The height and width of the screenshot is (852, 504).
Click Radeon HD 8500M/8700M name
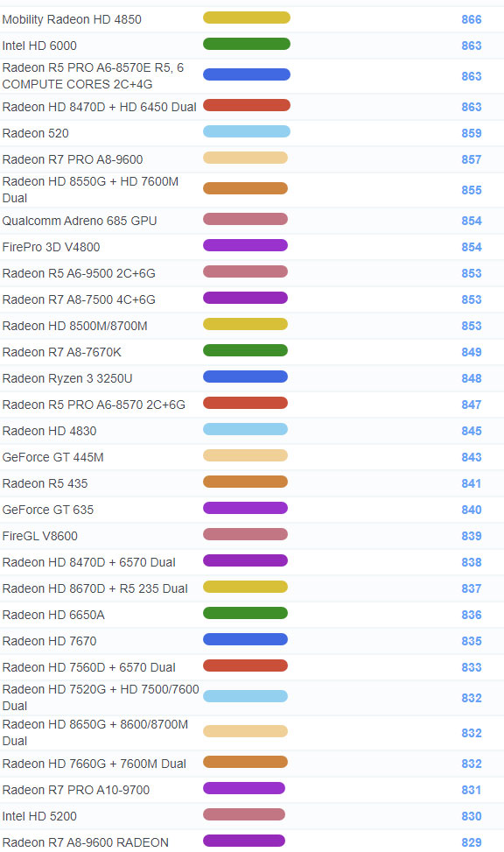[x=75, y=326]
